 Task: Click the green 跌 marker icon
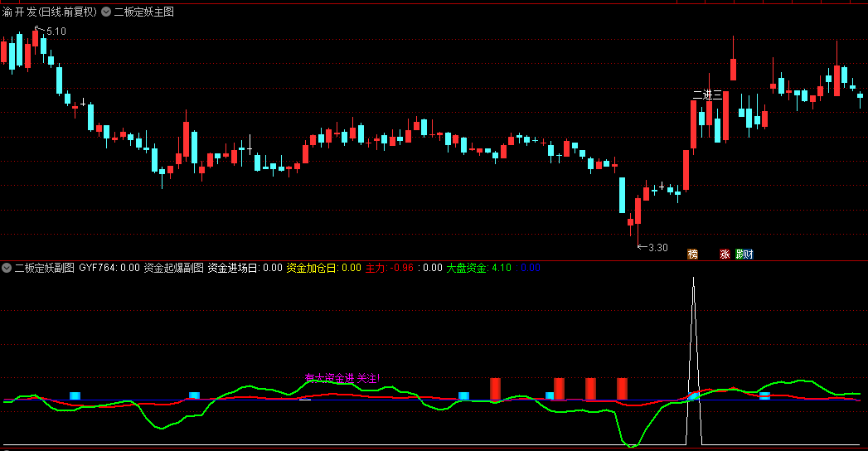[x=739, y=254]
